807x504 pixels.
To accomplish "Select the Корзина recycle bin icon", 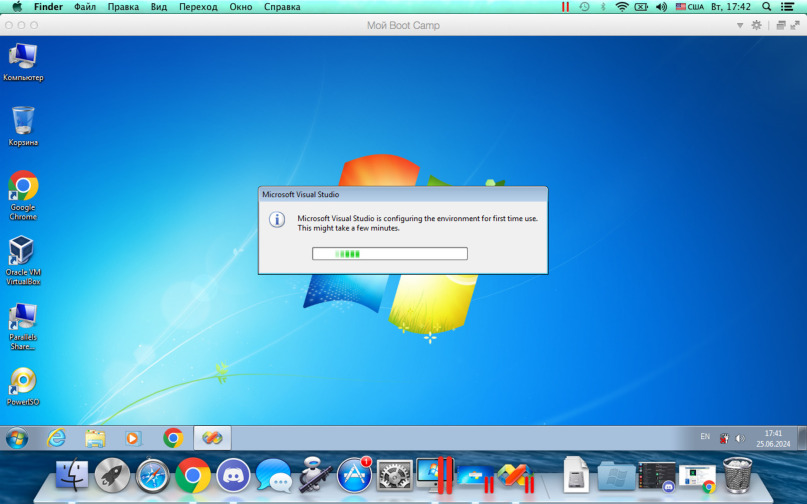I will tap(23, 126).
